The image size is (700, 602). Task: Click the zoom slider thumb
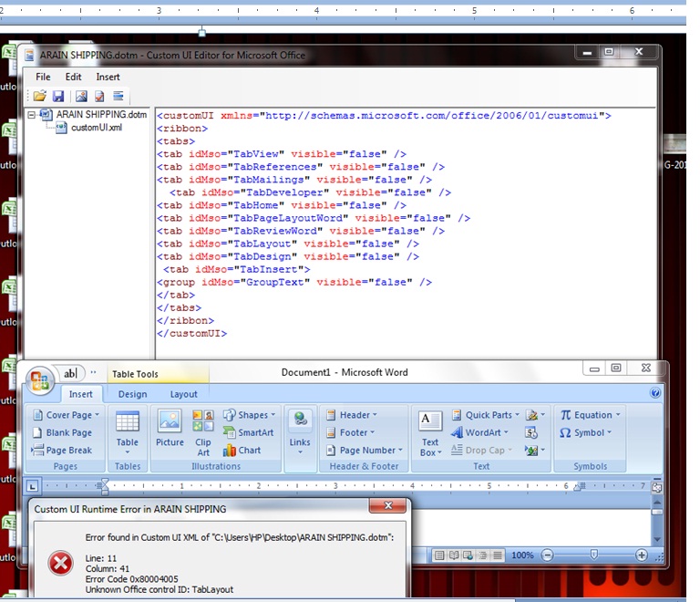coord(593,555)
